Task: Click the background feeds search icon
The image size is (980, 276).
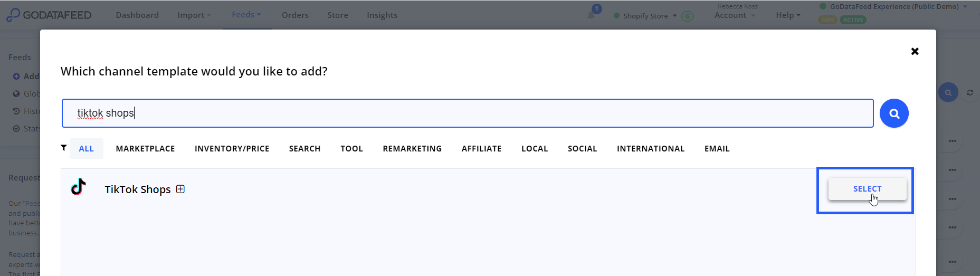Action: pos(948,93)
